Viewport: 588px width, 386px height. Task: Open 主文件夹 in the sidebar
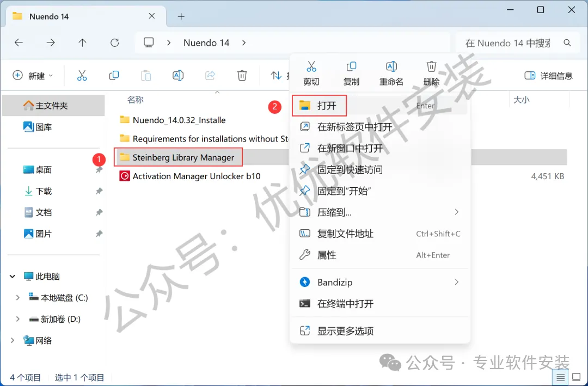tap(53, 106)
